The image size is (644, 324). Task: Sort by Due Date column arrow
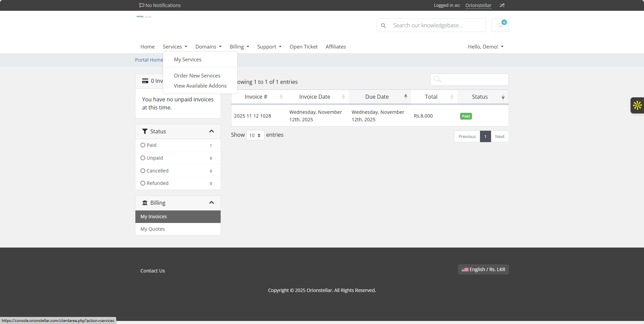406,97
